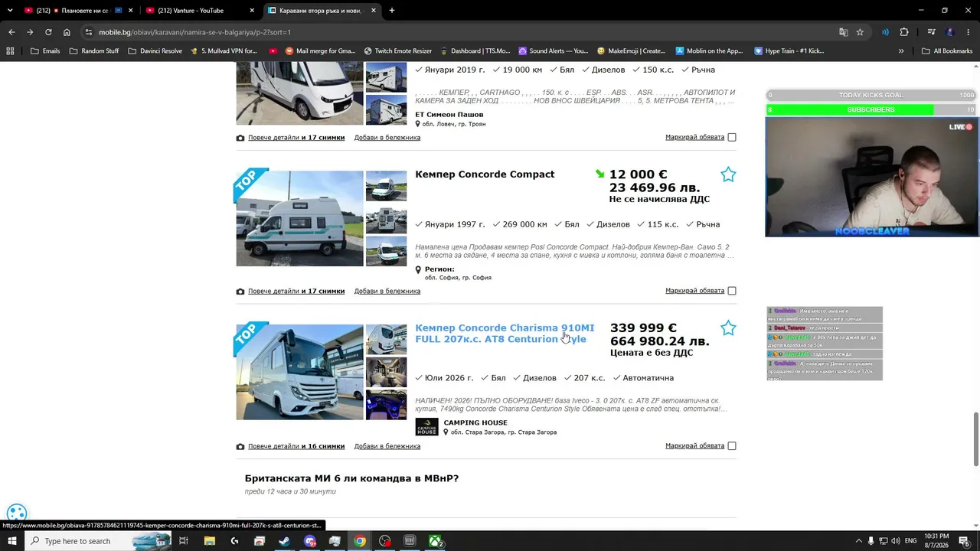This screenshot has height=551, width=980.
Task: Open the Mullvad VPN bookmark
Action: tap(224, 51)
